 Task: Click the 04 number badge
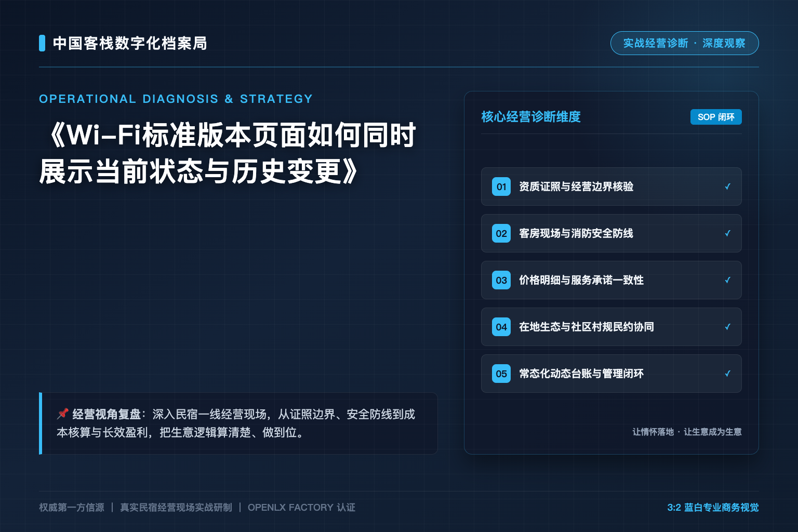(501, 327)
